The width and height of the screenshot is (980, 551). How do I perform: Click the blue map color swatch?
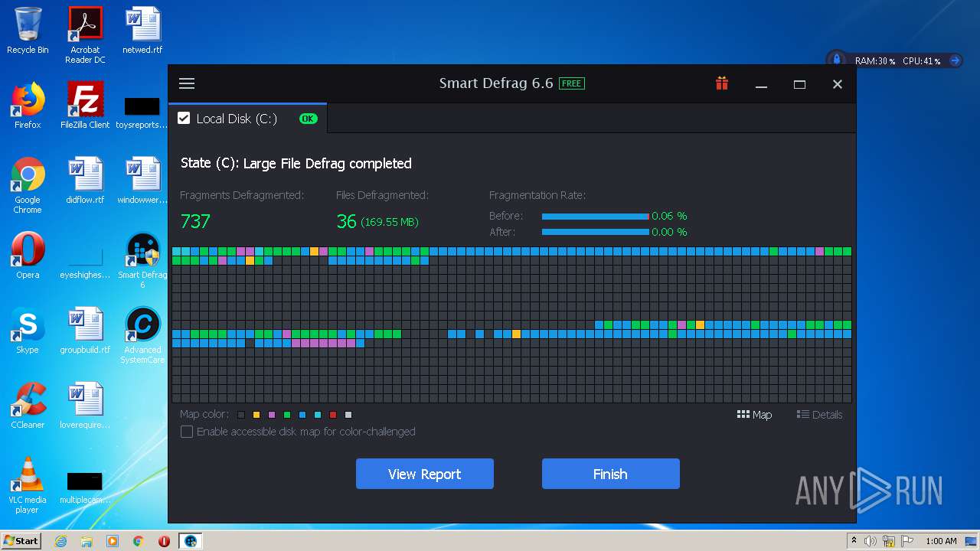point(302,415)
